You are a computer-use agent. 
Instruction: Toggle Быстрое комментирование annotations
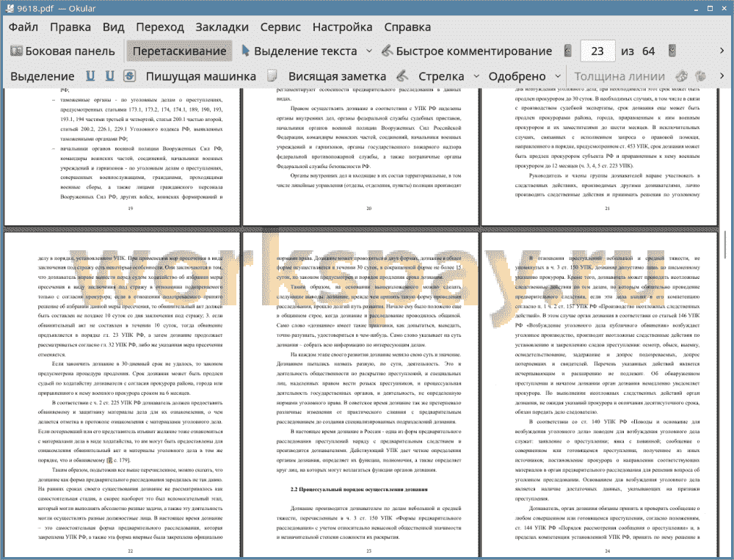467,51
